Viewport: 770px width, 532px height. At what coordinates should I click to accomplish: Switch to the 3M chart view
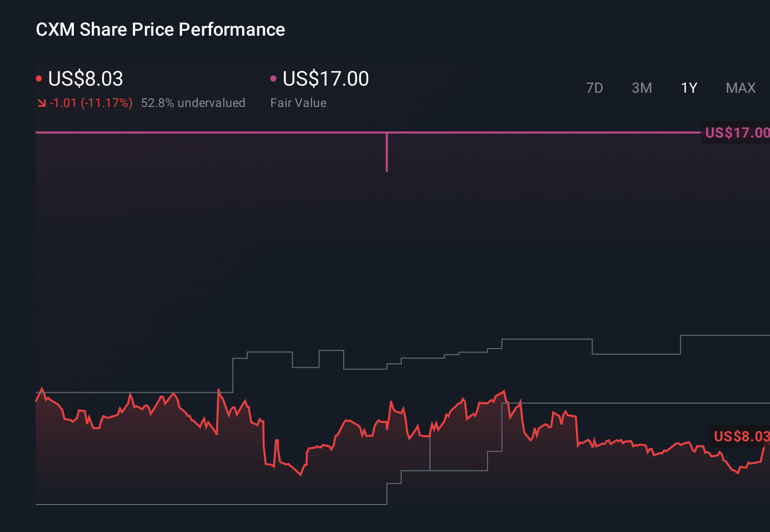(641, 88)
